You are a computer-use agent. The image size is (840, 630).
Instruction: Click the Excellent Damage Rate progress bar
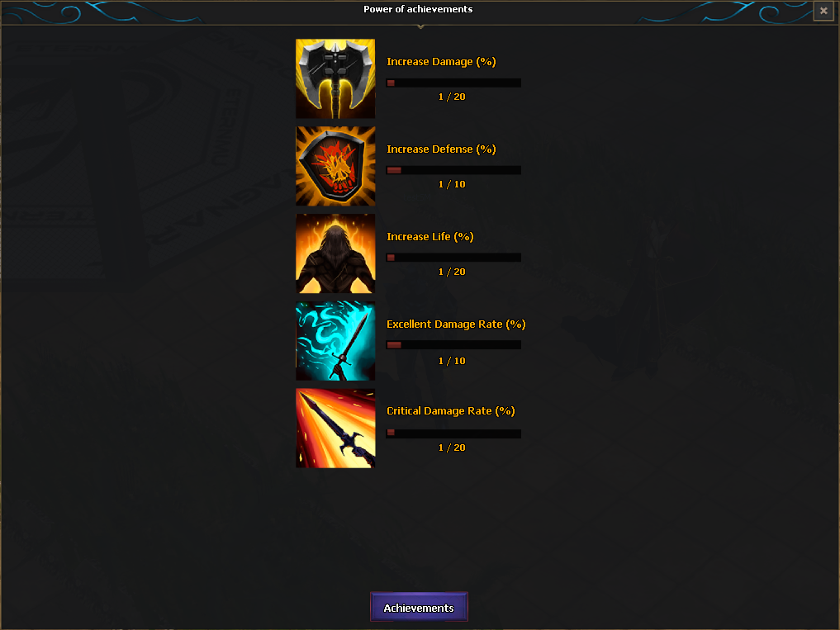[453, 345]
